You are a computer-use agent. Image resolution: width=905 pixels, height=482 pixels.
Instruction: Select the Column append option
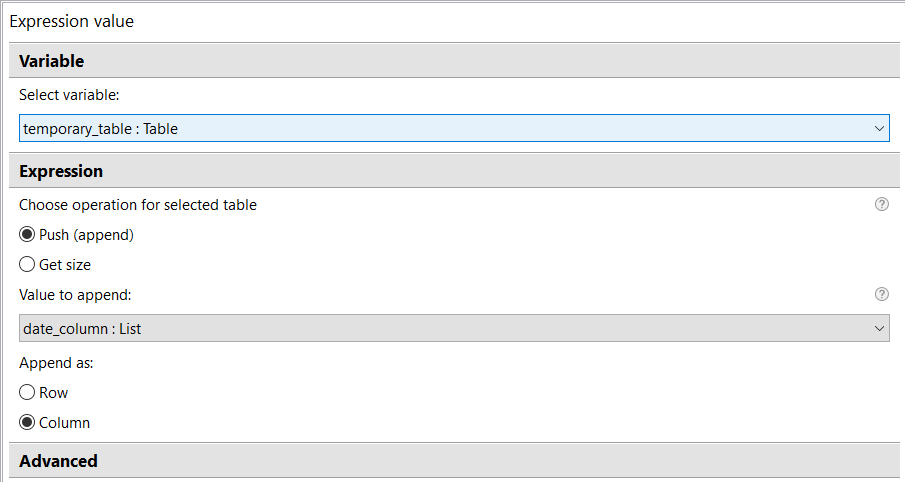(27, 423)
